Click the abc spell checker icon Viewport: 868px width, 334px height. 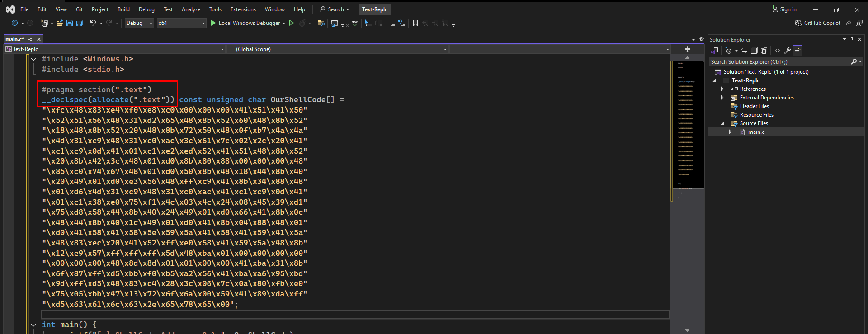pos(355,23)
